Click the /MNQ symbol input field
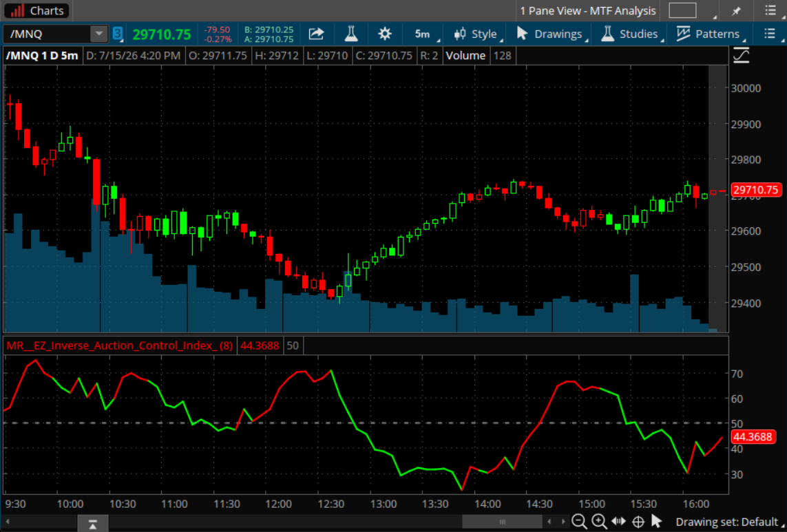Image resolution: width=787 pixels, height=532 pixels. (x=48, y=34)
